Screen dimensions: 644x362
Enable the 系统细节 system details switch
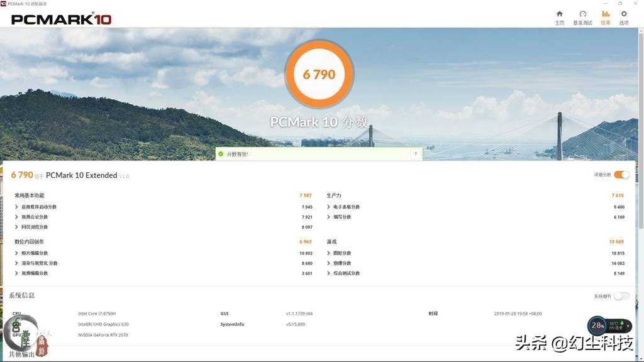click(x=621, y=296)
